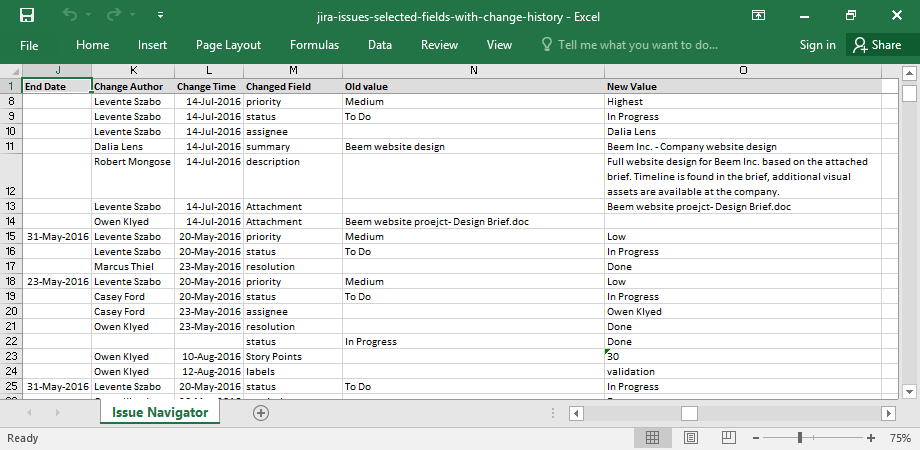This screenshot has height=450, width=920.
Task: Click the horizontal scrollbar thumb
Action: pos(689,414)
